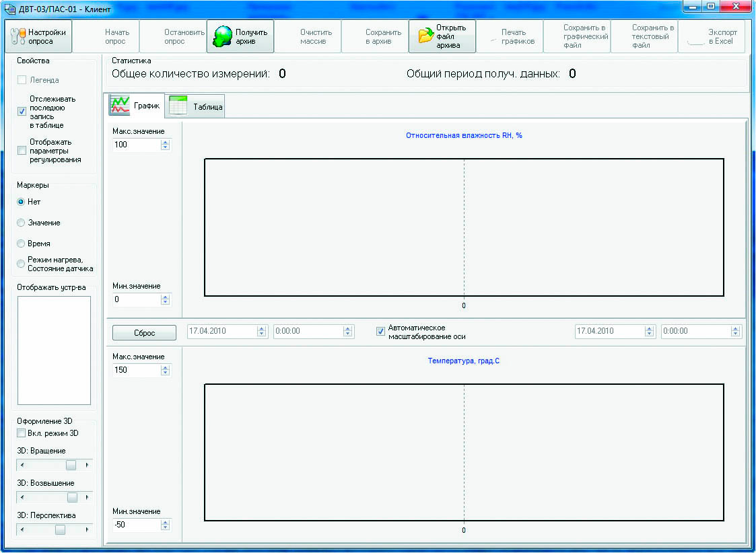Decrease temperature Мин.значение -50 with down arrow
756x553 pixels.
(166, 528)
